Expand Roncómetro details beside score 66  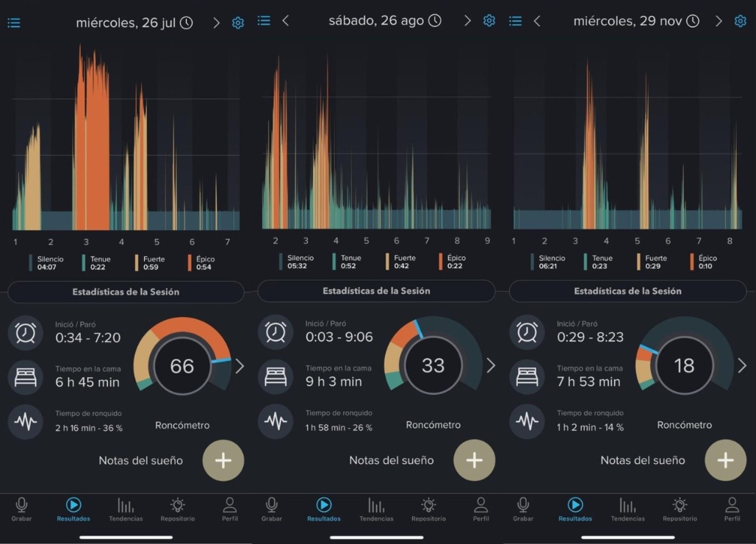(240, 366)
